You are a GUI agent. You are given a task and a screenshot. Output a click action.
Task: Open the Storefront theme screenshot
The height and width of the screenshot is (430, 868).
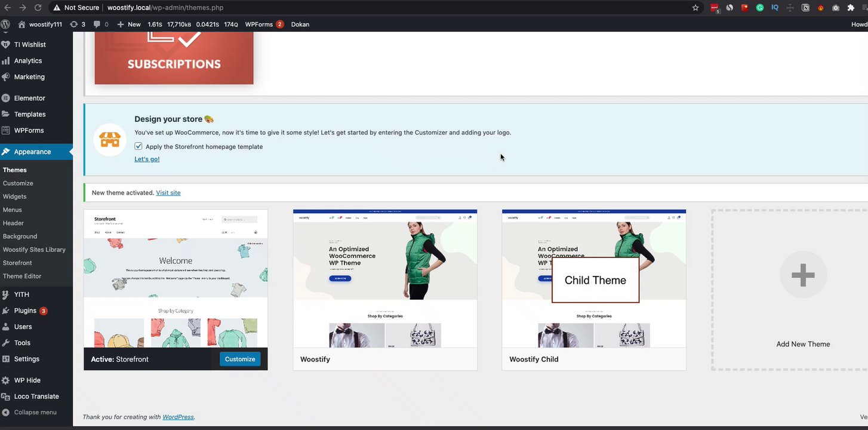pyautogui.click(x=176, y=278)
